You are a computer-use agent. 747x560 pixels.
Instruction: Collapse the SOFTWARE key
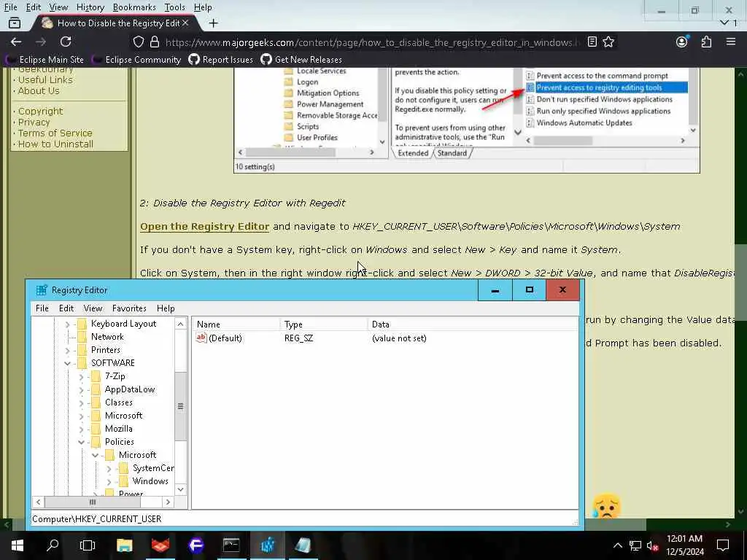pos(67,363)
